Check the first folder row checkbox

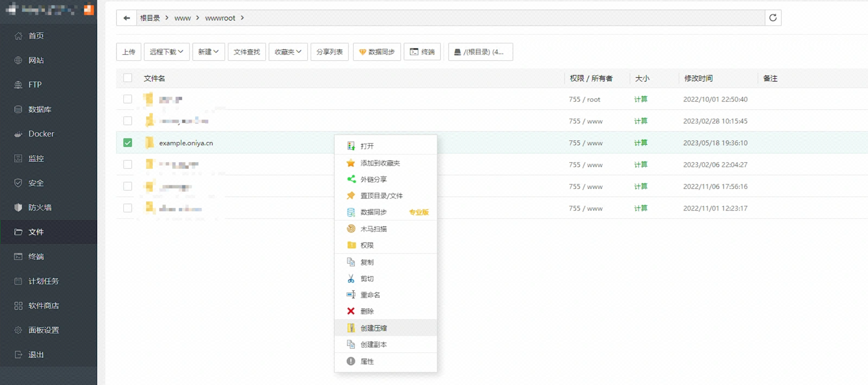pos(128,99)
